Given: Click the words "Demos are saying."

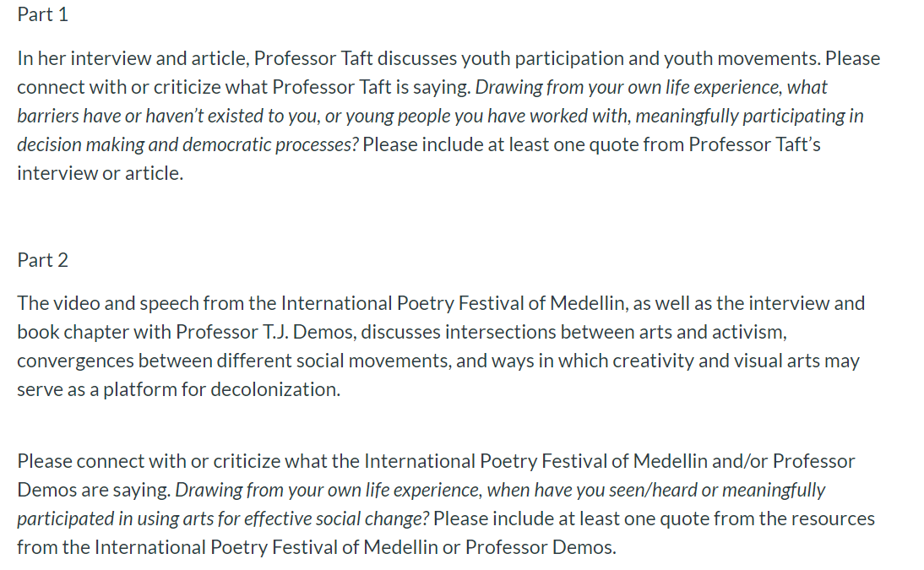Looking at the screenshot, I should [94, 490].
